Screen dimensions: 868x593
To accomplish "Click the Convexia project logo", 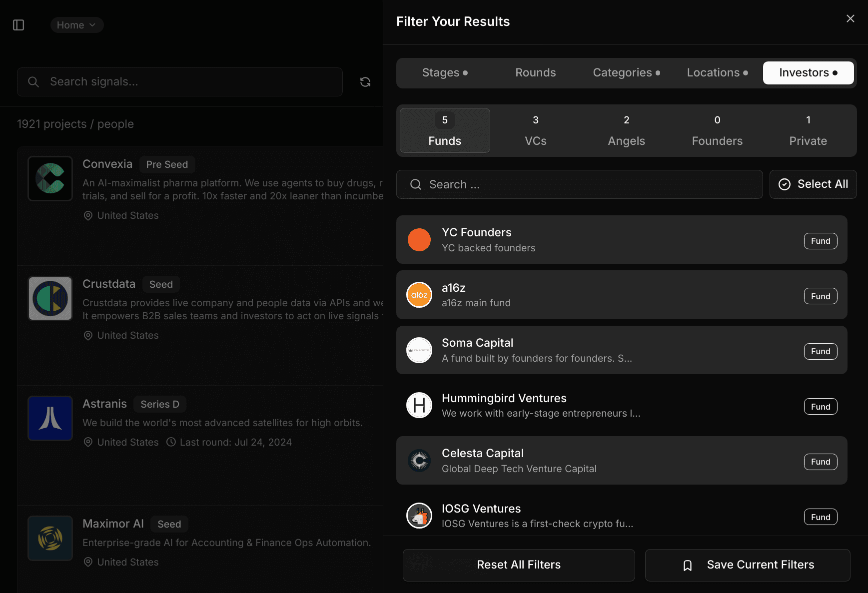I will [x=50, y=179].
